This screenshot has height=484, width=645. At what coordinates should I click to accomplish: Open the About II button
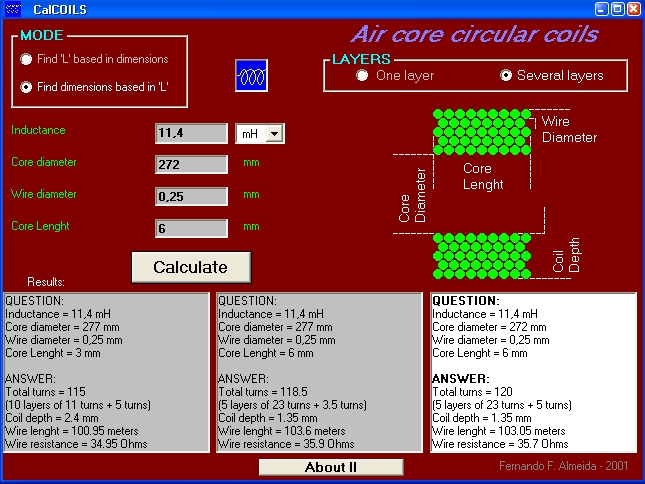point(331,467)
